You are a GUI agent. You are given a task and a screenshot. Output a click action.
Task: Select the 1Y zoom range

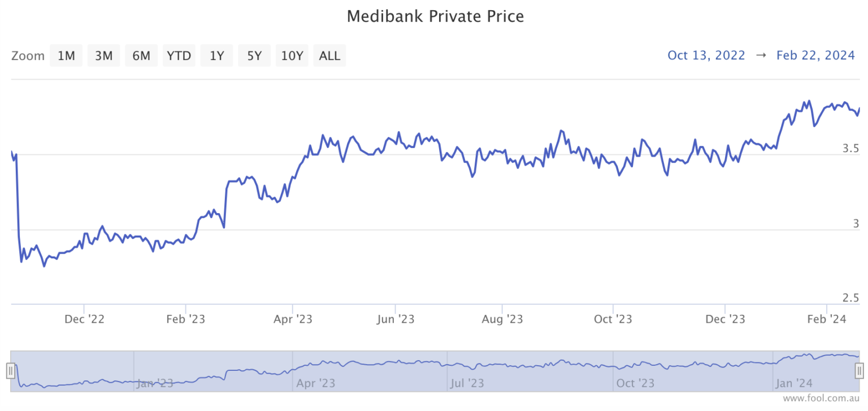217,56
